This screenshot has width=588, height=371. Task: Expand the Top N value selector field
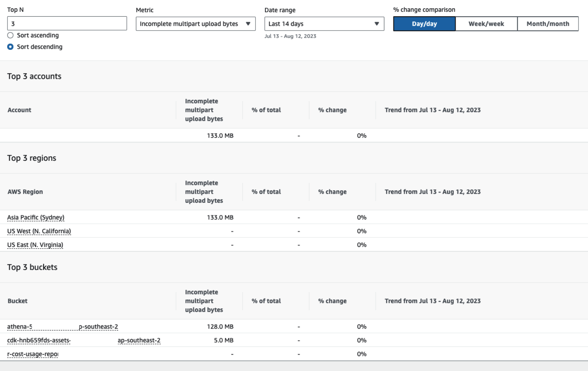(x=67, y=24)
